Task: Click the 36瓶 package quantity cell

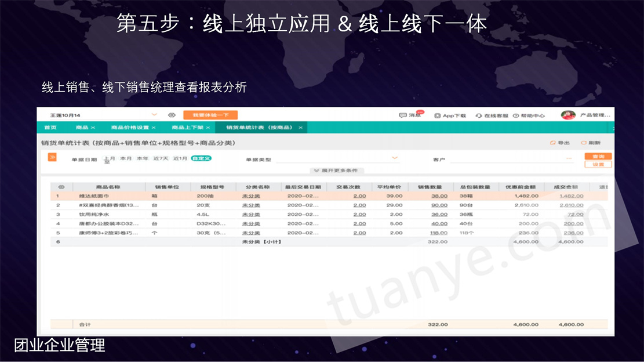Action: (x=466, y=215)
